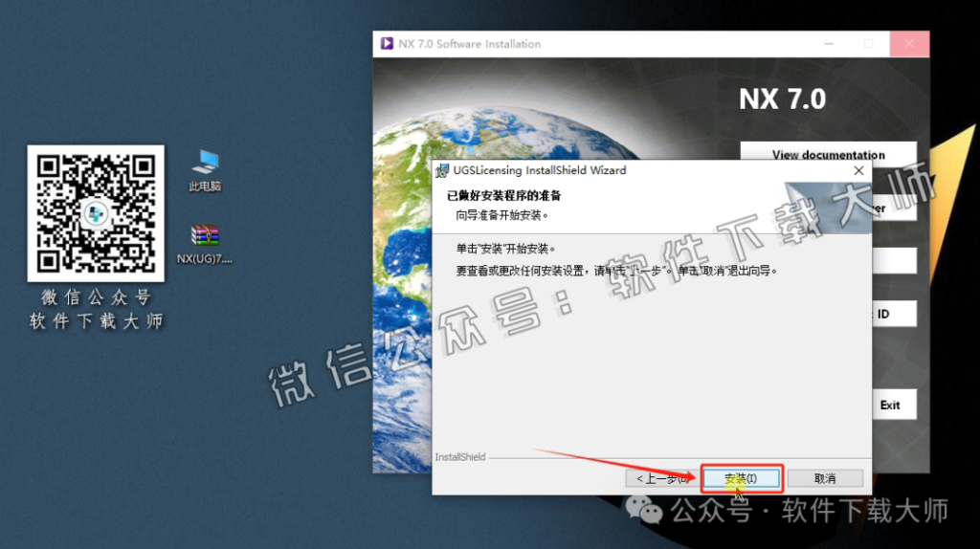980x549 pixels.
Task: Click the ID button in NX window
Action: pos(895,314)
